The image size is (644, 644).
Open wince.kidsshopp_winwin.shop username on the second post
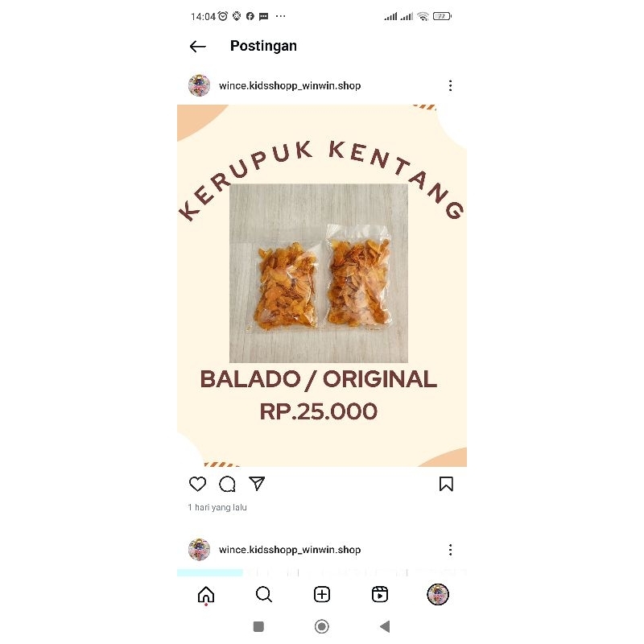[290, 550]
